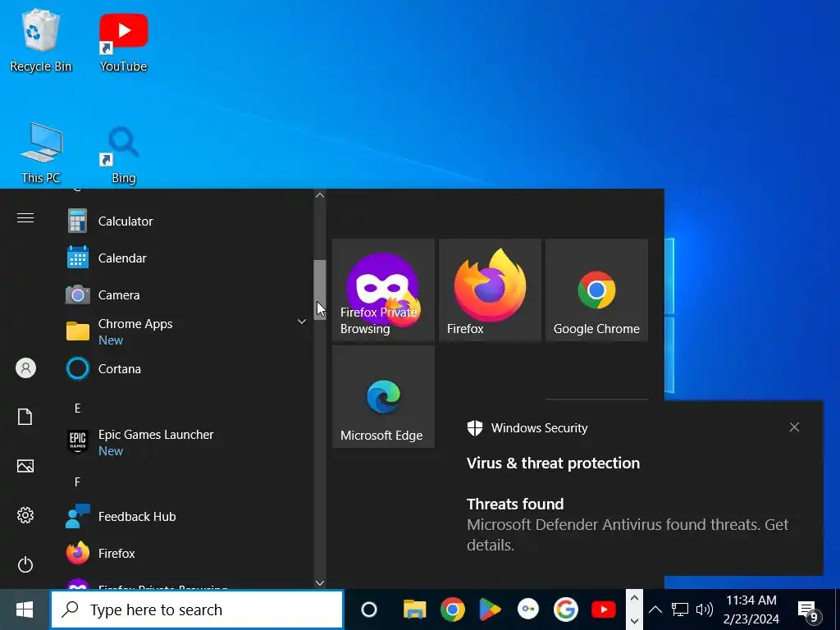
Task: Click the Power button in Start sidebar
Action: (x=25, y=564)
